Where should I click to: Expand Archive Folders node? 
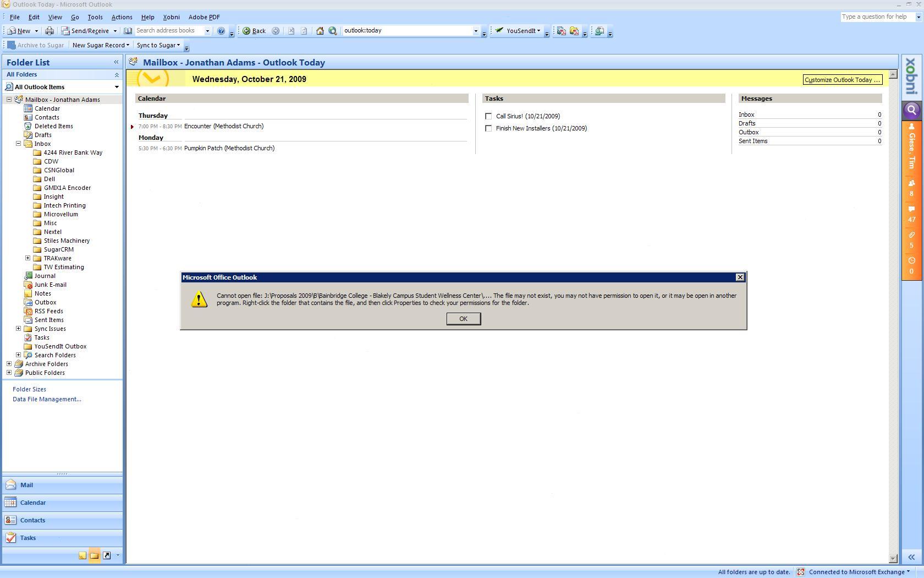(9, 364)
